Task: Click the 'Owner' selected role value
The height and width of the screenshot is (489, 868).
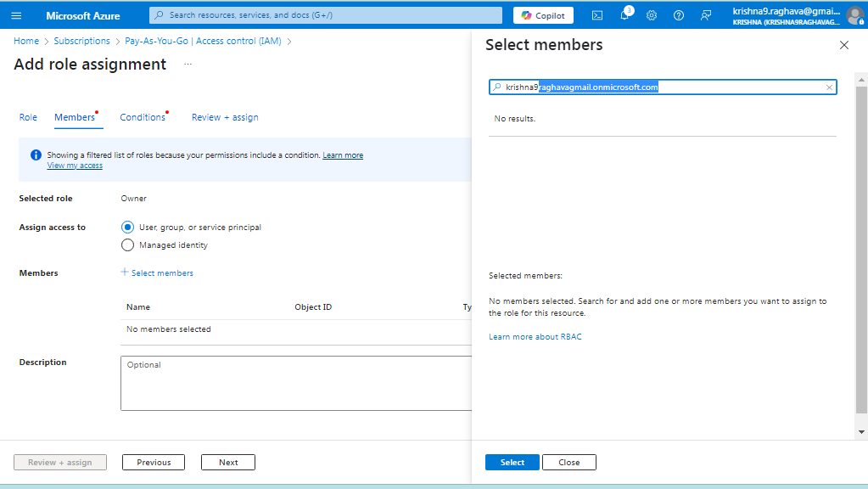Action: click(x=134, y=199)
